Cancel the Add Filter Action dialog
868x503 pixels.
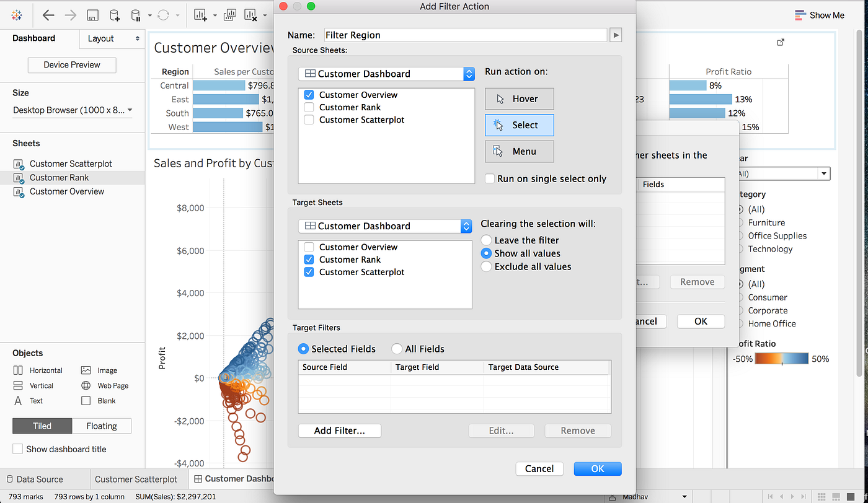click(x=539, y=469)
